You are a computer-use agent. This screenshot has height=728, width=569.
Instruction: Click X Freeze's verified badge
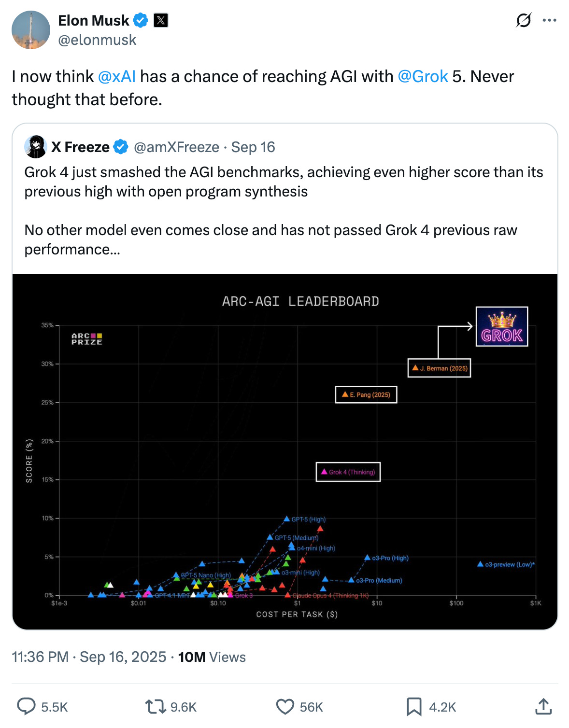point(121,147)
